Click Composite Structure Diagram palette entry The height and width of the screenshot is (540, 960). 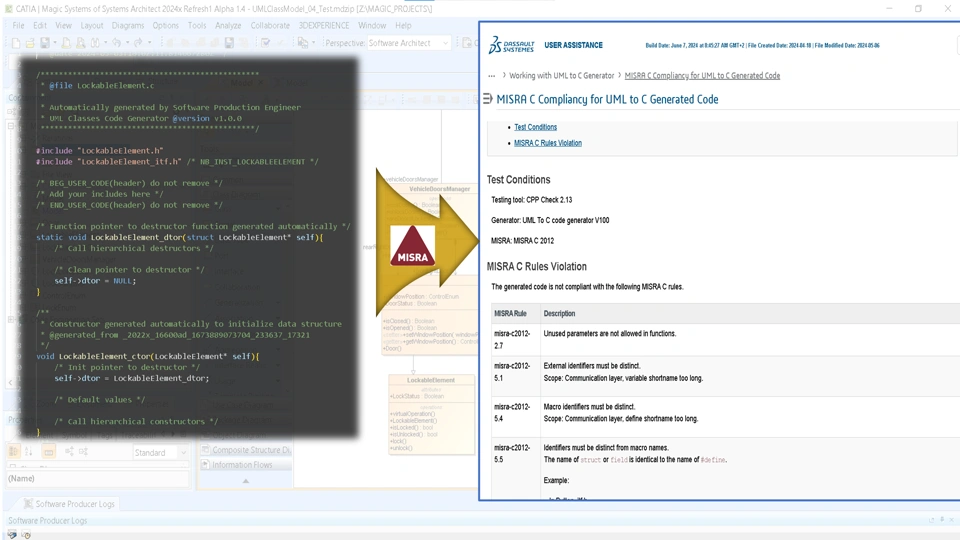click(246, 449)
